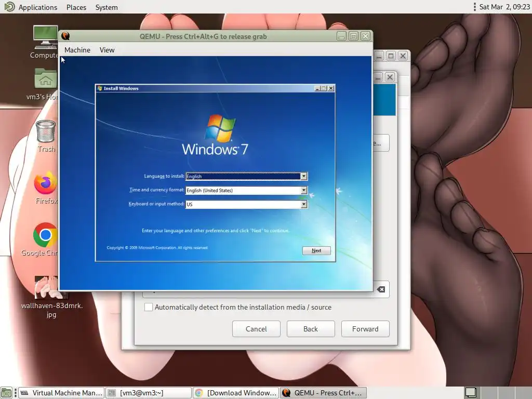Screen dimensions: 532x399
Task: Open the System menu
Action: [x=107, y=7]
